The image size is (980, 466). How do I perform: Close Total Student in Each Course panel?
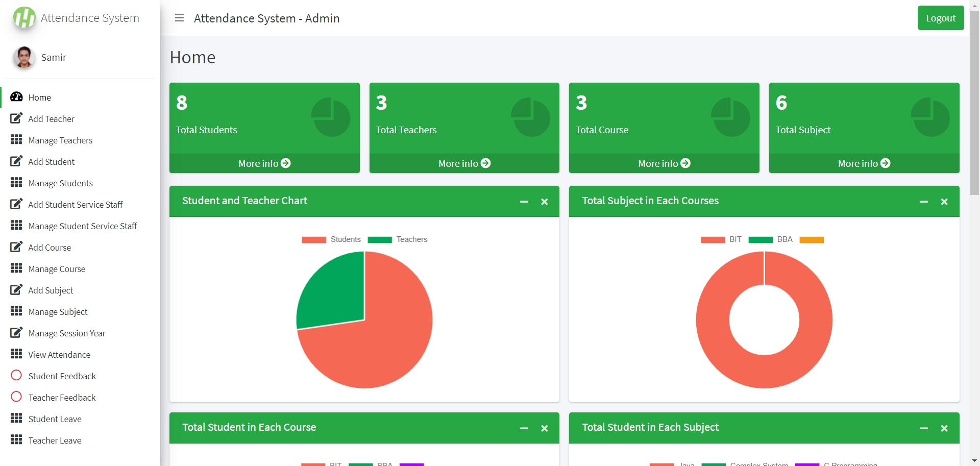(x=545, y=428)
